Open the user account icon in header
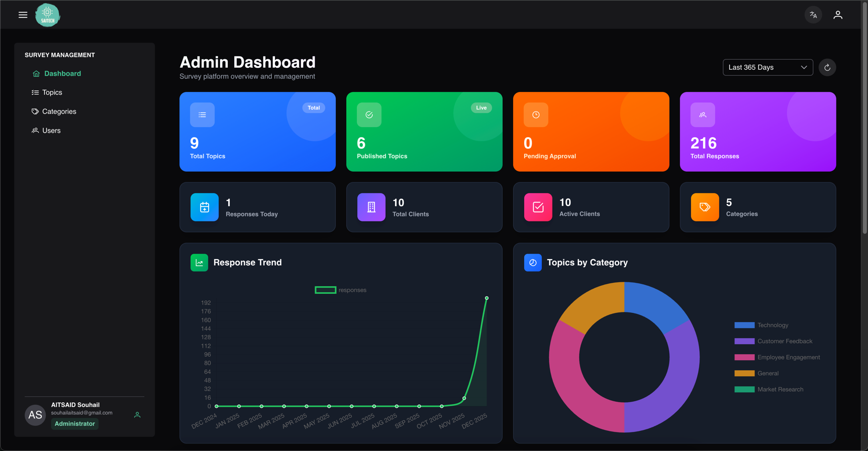868x451 pixels. tap(838, 15)
